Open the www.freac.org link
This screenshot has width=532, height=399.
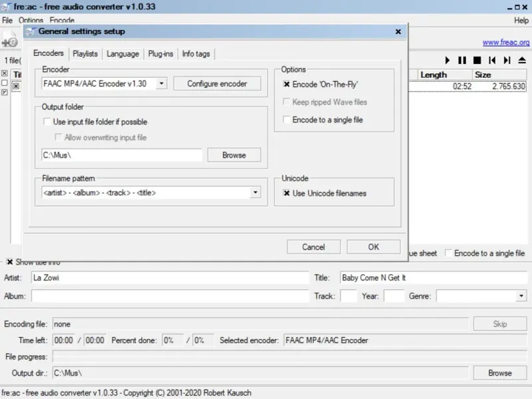(506, 43)
